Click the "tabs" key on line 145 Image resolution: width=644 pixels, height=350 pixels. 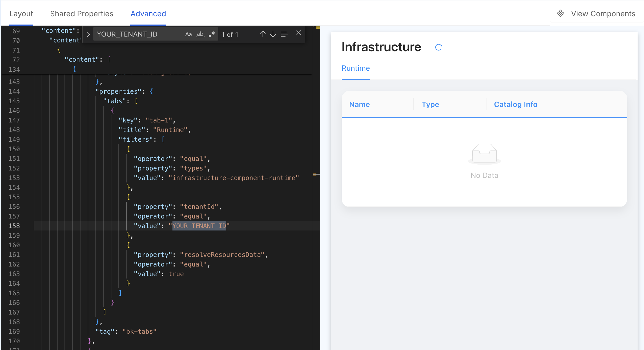[x=115, y=101]
